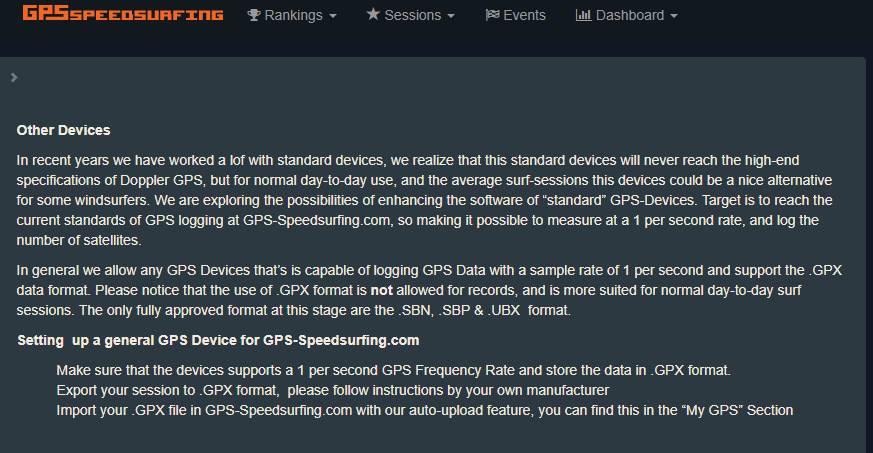Select the Rankings menu label

[x=294, y=15]
